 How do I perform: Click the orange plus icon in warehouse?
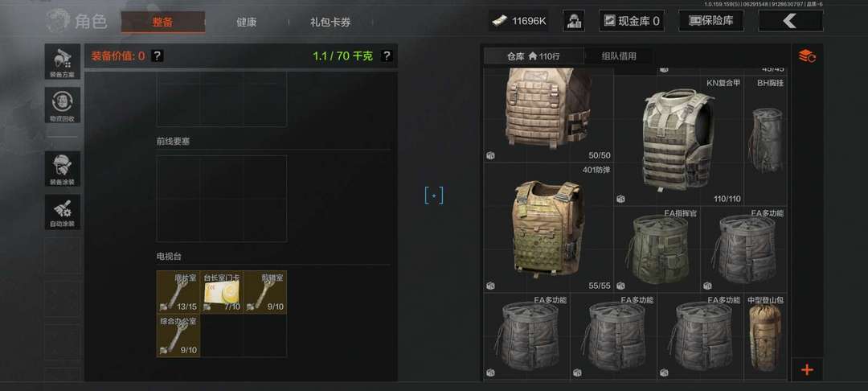[x=807, y=369]
